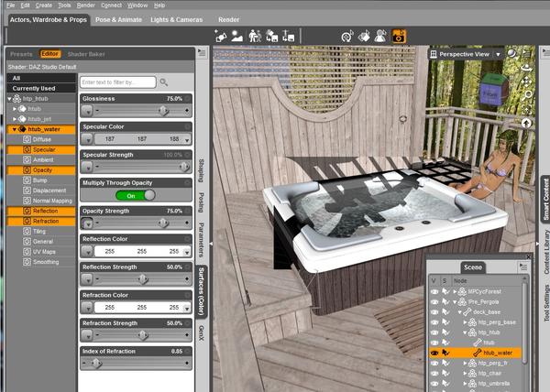
Task: Toggle selectability of MPCycForest node
Action: 445,291
